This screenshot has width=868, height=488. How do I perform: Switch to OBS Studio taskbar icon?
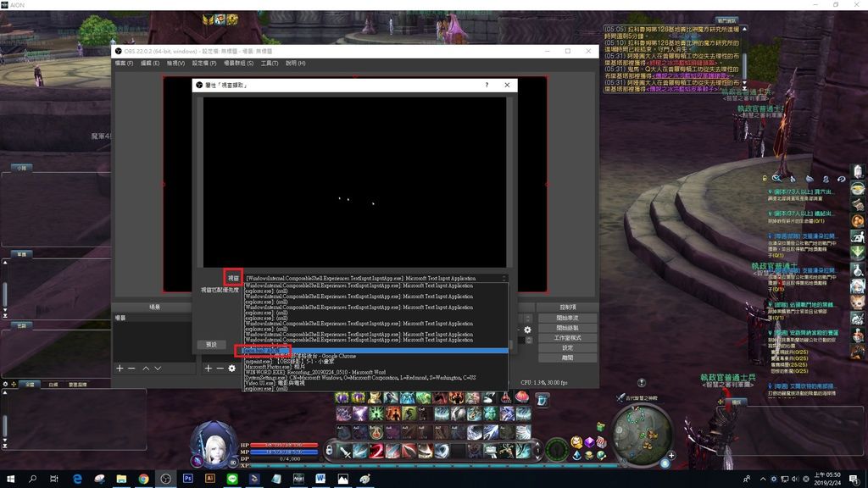(165, 479)
